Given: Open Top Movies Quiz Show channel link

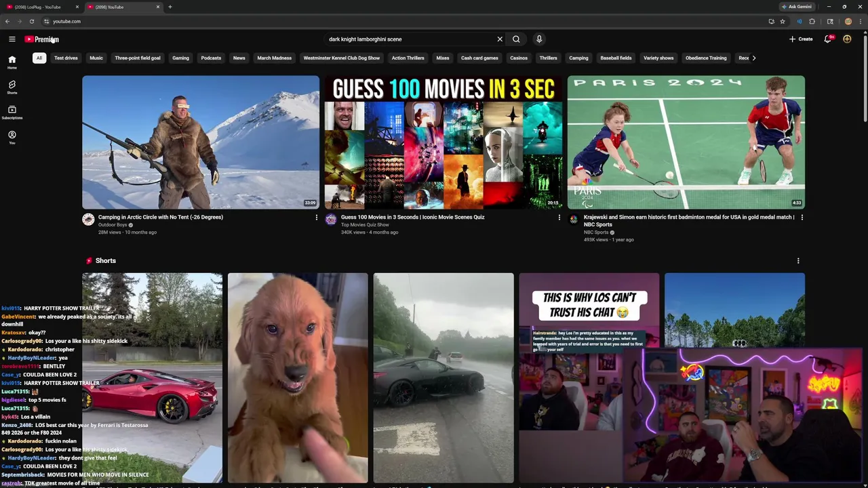Looking at the screenshot, I should [365, 225].
